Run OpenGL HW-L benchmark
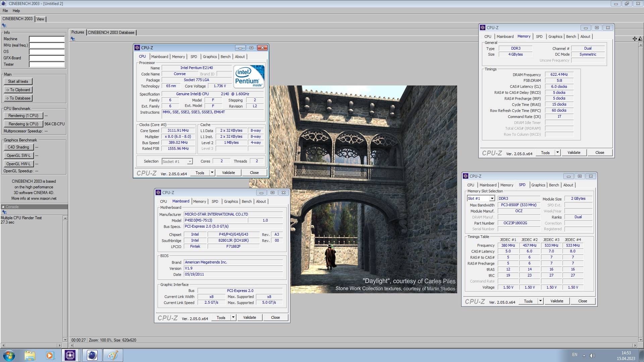This screenshot has width=644, height=362. (x=19, y=164)
